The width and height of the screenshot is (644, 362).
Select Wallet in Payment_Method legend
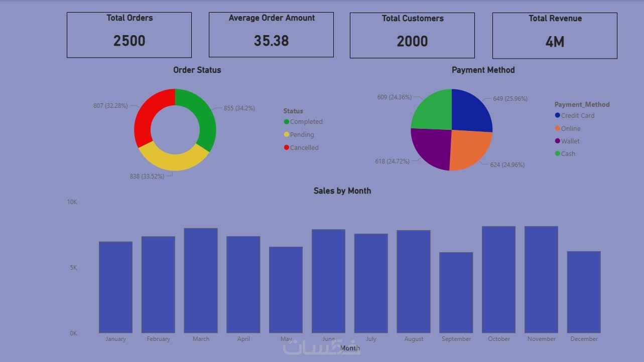pos(567,141)
